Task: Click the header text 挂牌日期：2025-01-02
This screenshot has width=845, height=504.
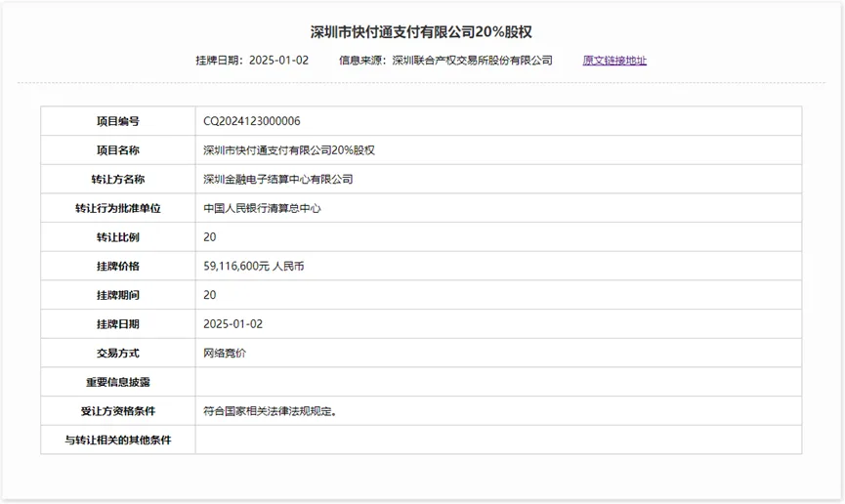Action: click(x=252, y=61)
